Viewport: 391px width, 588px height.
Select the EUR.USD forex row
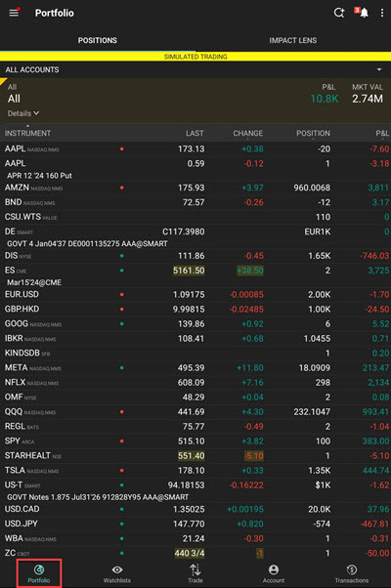coord(195,294)
